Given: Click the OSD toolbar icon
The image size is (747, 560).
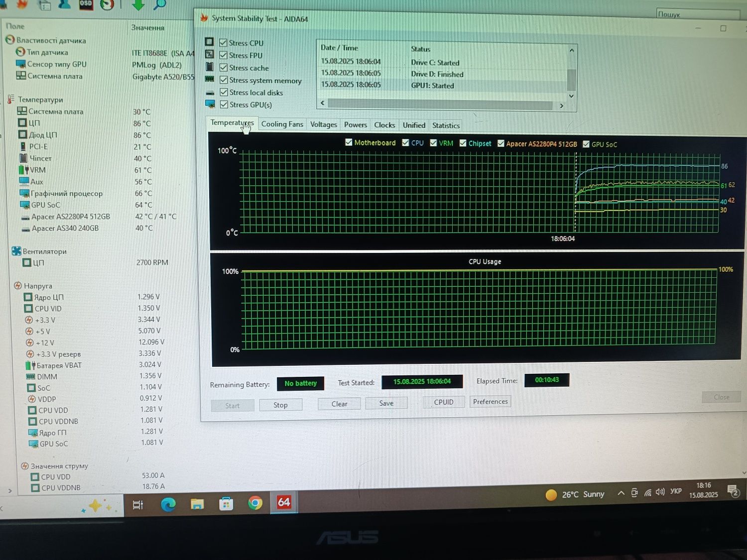Looking at the screenshot, I should coord(86,4).
